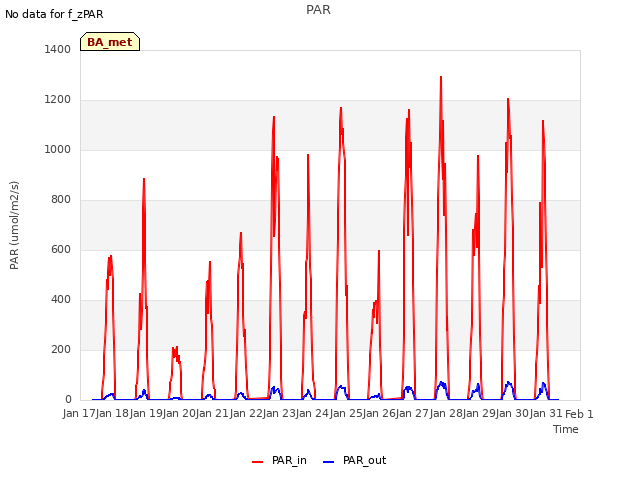The image size is (640, 480).
Task: Click the Jan 18 x-axis label
Action: pyautogui.click(x=113, y=413)
